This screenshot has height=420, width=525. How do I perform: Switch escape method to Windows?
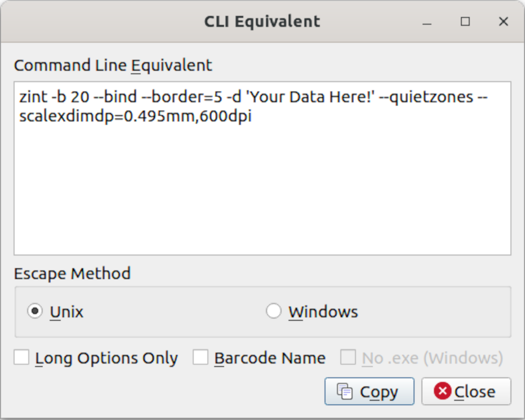click(x=274, y=310)
